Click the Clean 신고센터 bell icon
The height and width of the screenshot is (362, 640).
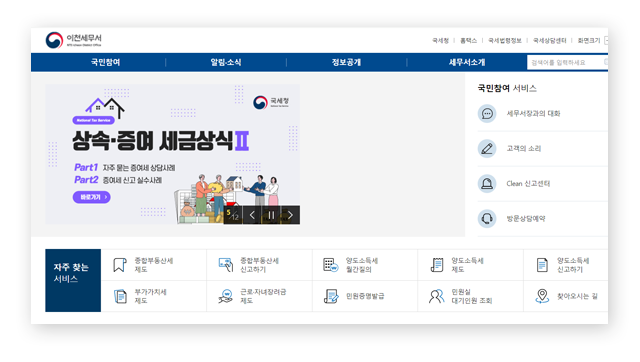487,184
